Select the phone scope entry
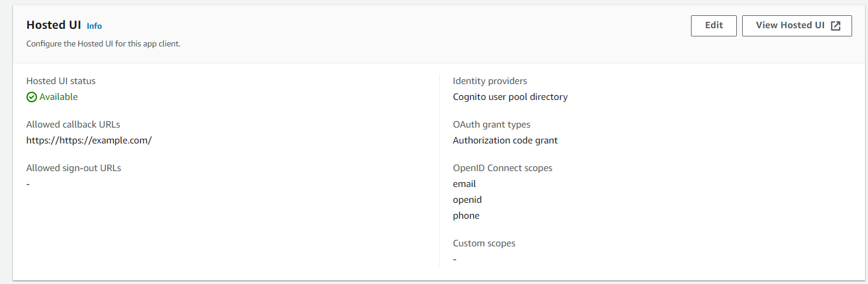The height and width of the screenshot is (284, 868). (x=466, y=216)
